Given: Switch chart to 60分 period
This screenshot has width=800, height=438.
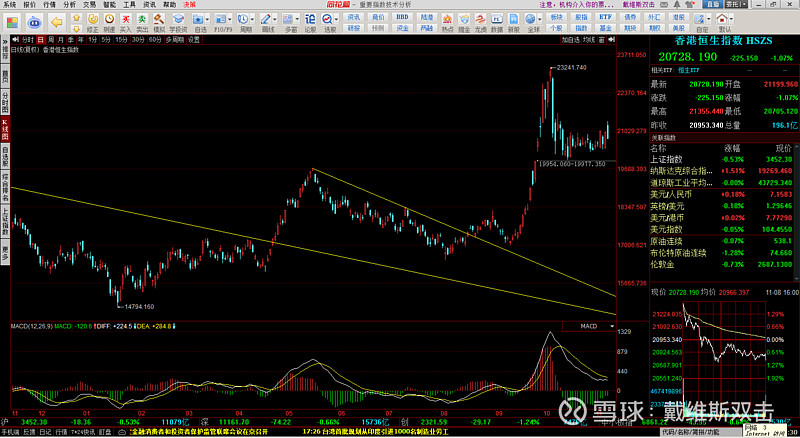Looking at the screenshot, I should coord(155,40).
